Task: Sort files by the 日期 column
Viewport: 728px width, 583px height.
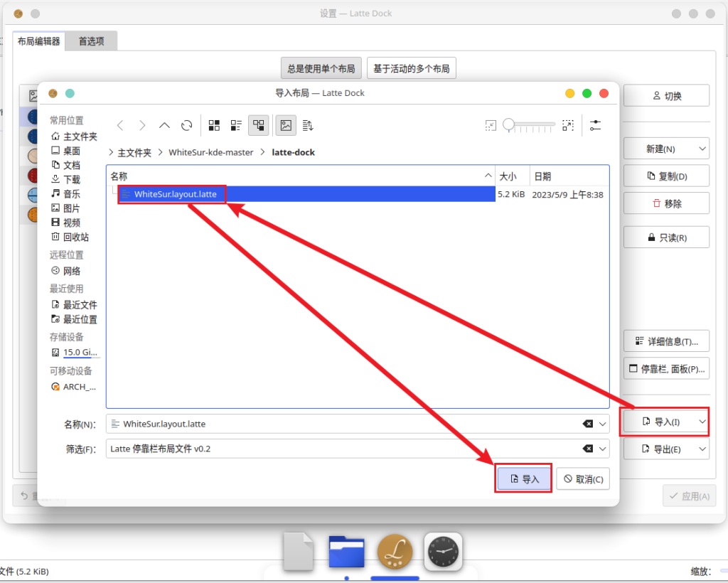Action: tap(569, 176)
